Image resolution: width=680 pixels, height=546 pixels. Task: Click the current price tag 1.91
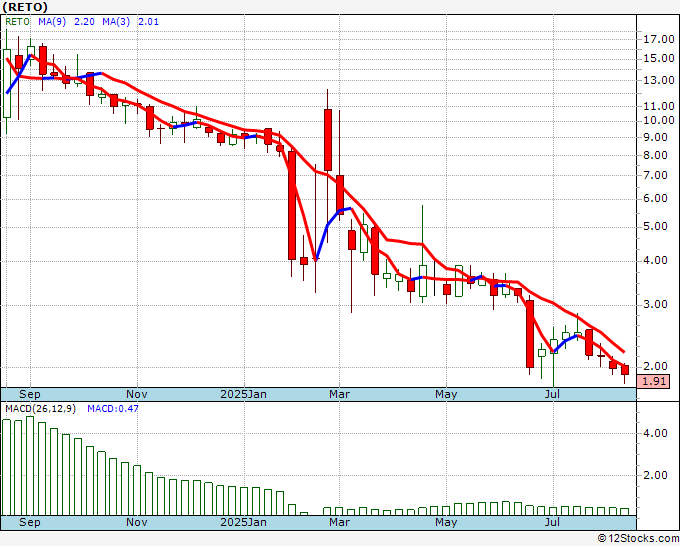pyautogui.click(x=654, y=381)
